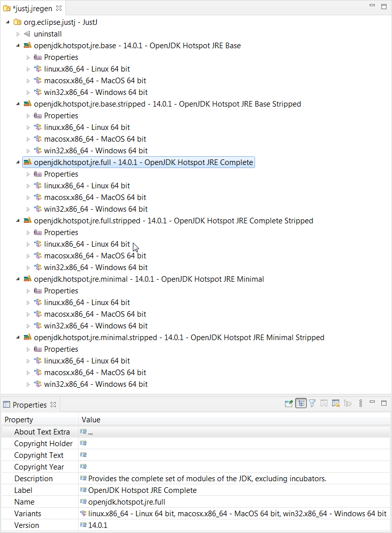
Task: Select the justj.jregen editor tab
Action: click(x=30, y=9)
